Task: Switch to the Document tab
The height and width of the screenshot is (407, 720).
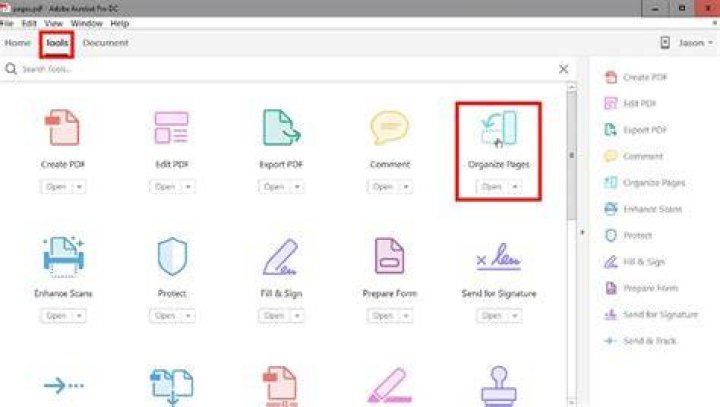Action: [106, 43]
